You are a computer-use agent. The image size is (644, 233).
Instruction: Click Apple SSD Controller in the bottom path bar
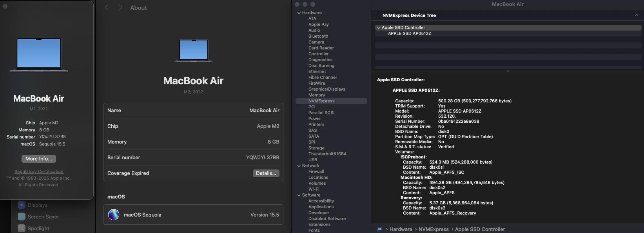click(480, 229)
